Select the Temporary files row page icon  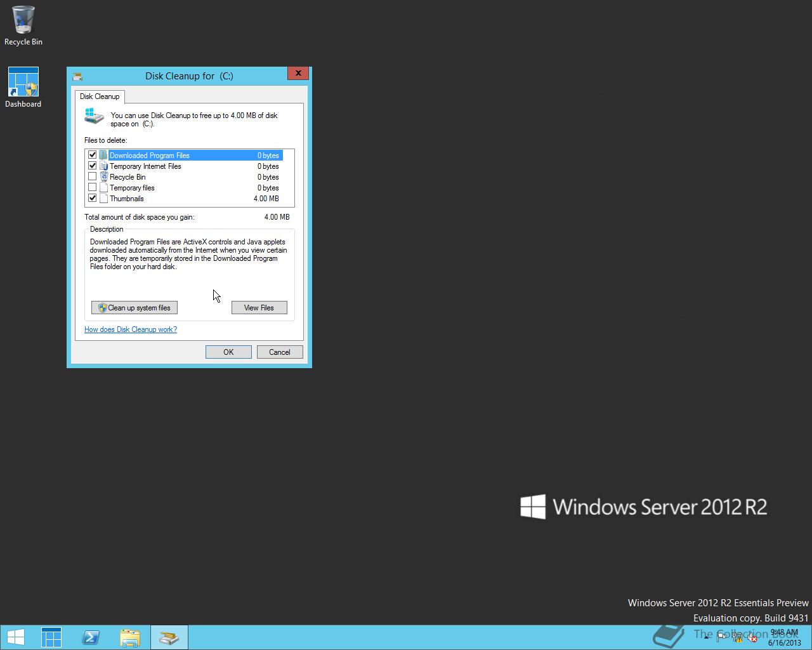[x=104, y=188]
